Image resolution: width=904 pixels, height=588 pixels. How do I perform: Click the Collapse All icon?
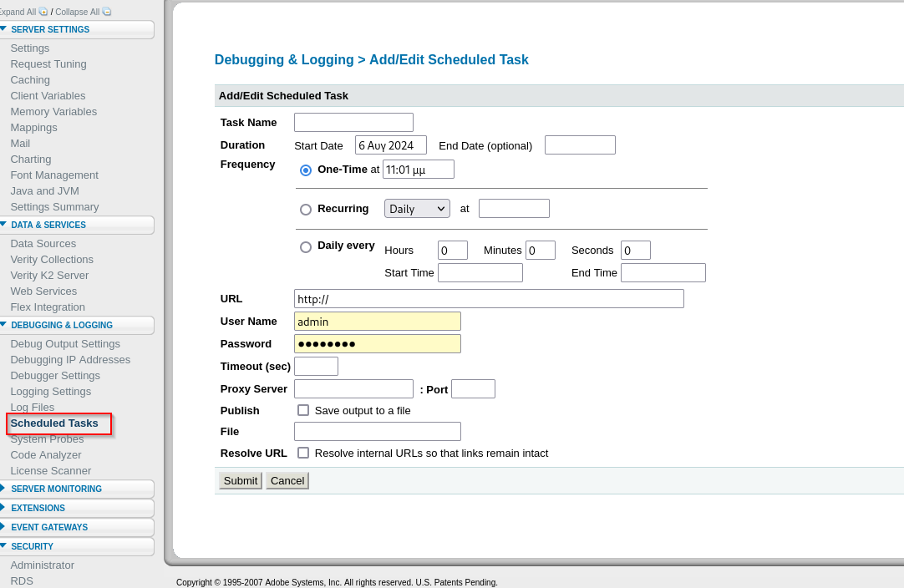[x=106, y=12]
